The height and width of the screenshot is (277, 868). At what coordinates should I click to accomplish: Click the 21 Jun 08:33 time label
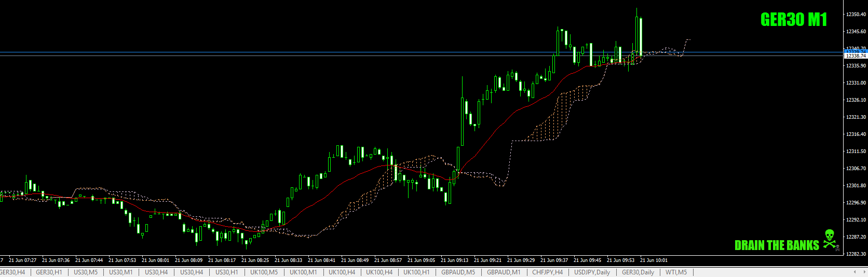click(x=288, y=260)
